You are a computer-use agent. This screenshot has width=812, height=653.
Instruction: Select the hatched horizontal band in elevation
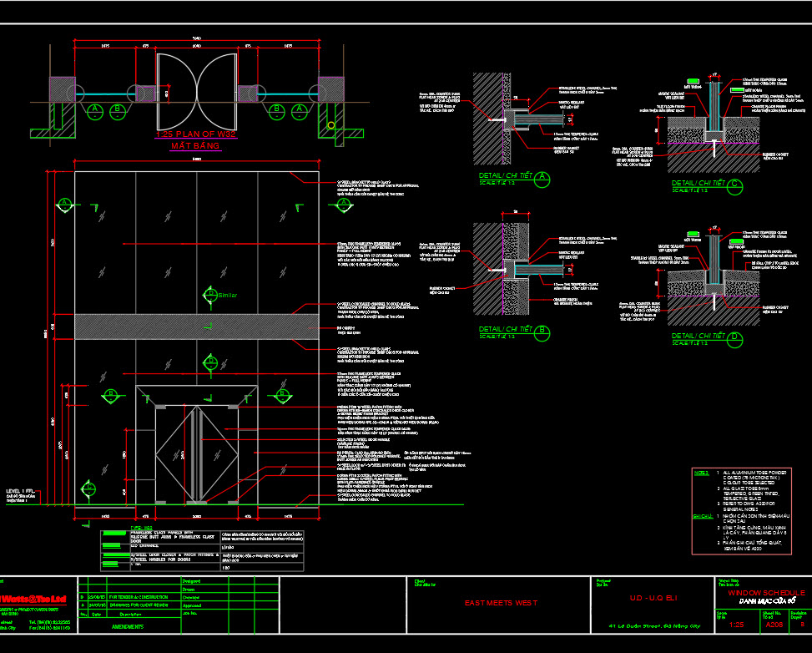197,326
